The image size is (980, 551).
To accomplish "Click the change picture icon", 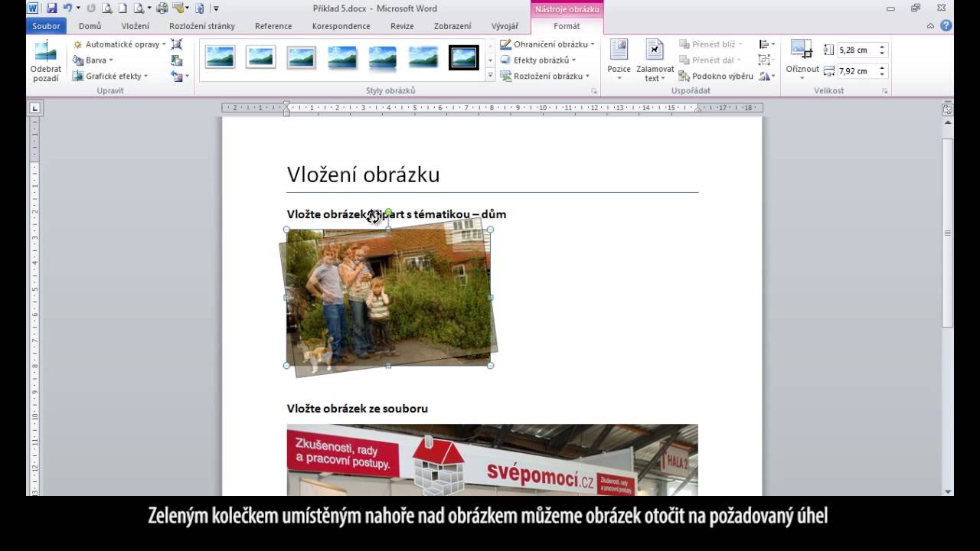I will click(177, 60).
